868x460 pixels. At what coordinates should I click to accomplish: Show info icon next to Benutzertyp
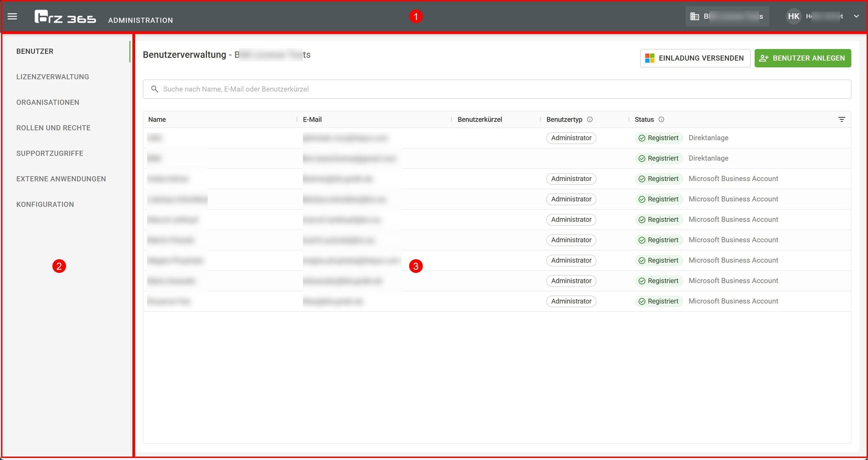click(590, 119)
